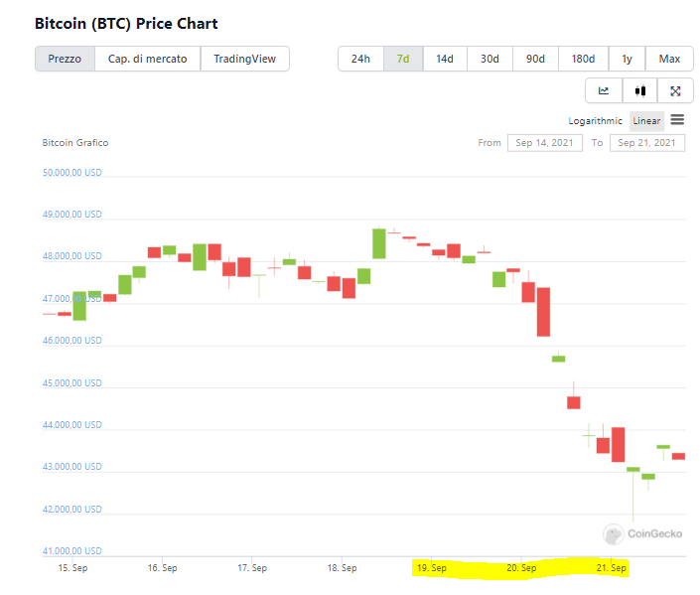The height and width of the screenshot is (595, 700).
Task: Click the 18. Sep date label
Action: 342,568
